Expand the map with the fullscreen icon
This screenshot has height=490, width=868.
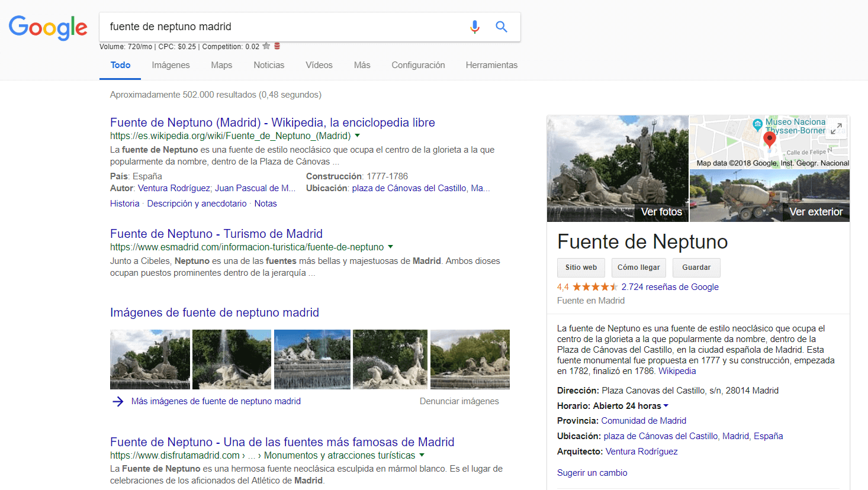(x=836, y=128)
